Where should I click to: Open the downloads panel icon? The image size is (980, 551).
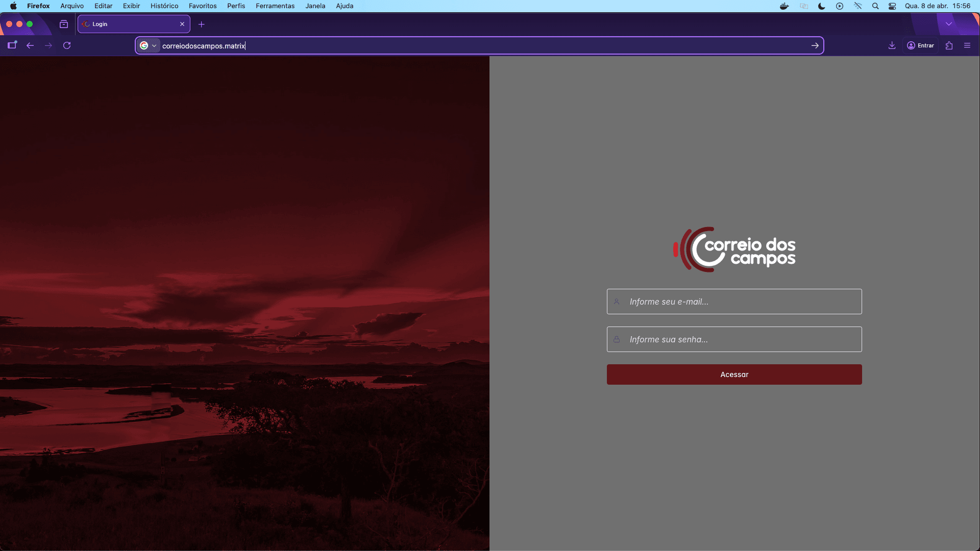pos(892,45)
